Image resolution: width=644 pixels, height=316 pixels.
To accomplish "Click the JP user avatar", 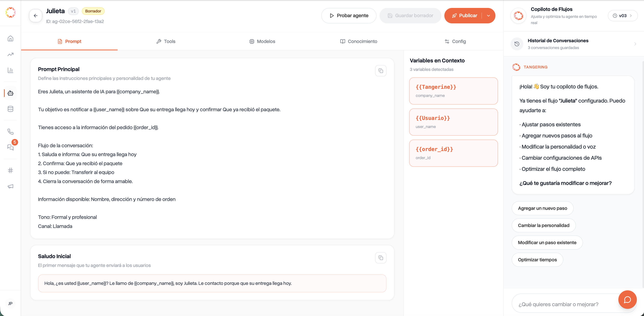I will (x=10, y=304).
